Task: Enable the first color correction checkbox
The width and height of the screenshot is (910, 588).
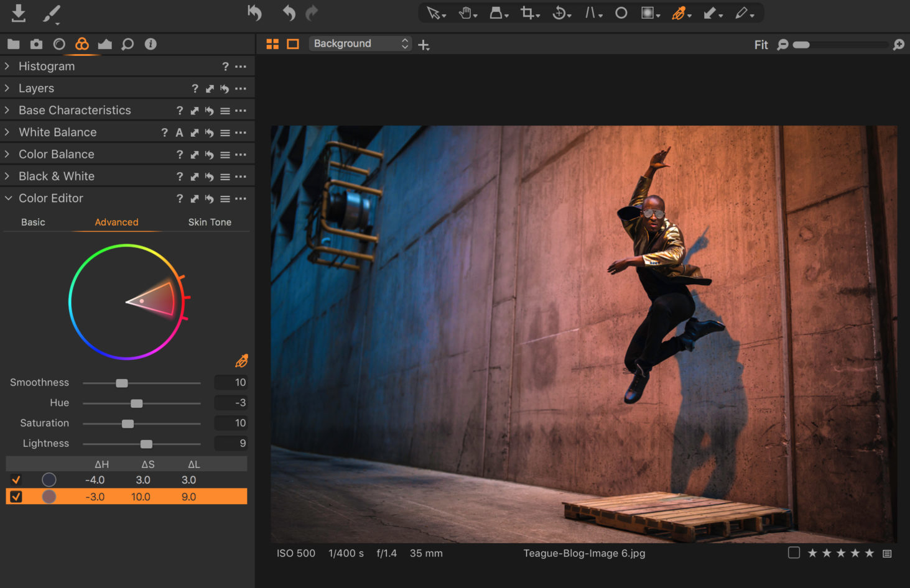Action: pyautogui.click(x=16, y=479)
